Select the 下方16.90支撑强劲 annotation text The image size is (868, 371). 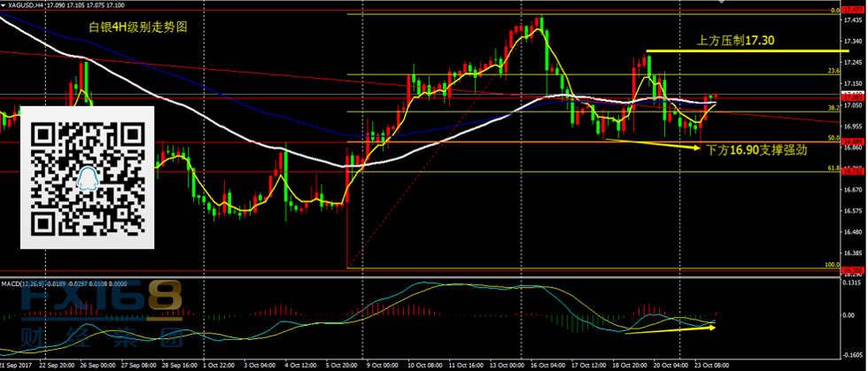[757, 151]
